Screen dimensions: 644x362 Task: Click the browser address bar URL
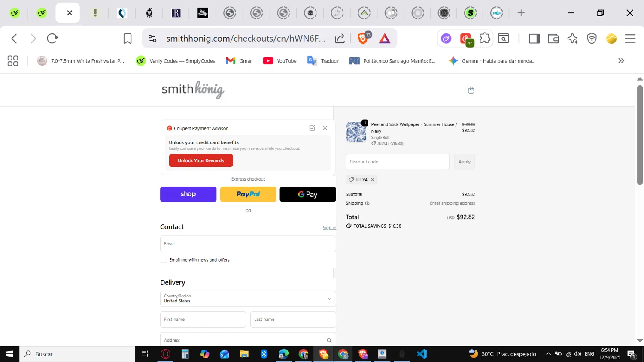246,39
